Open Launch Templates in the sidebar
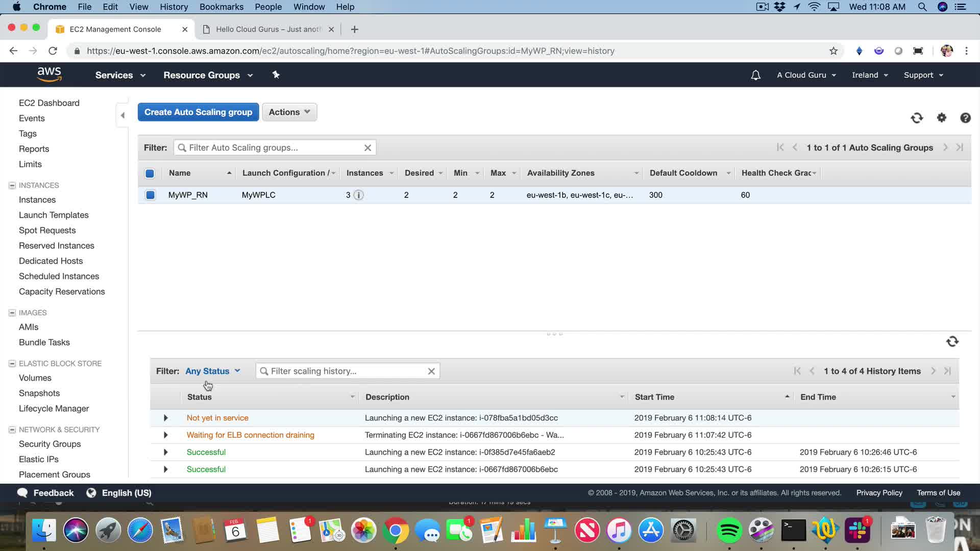This screenshot has height=551, width=980. click(x=54, y=215)
